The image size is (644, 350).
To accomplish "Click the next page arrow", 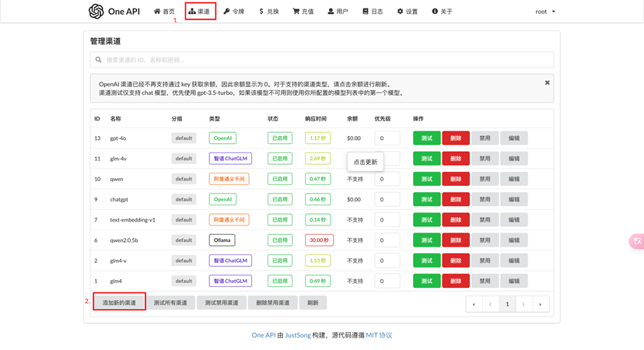I will coord(523,304).
